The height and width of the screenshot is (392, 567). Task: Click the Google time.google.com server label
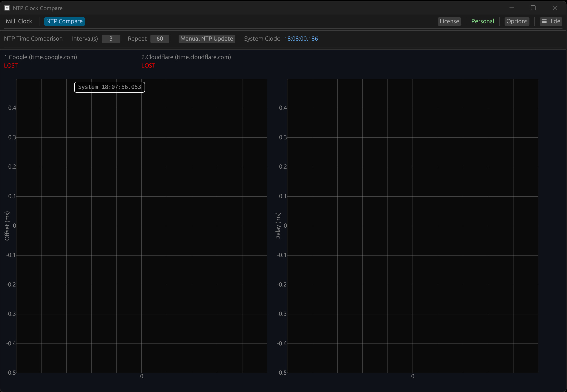pyautogui.click(x=41, y=57)
